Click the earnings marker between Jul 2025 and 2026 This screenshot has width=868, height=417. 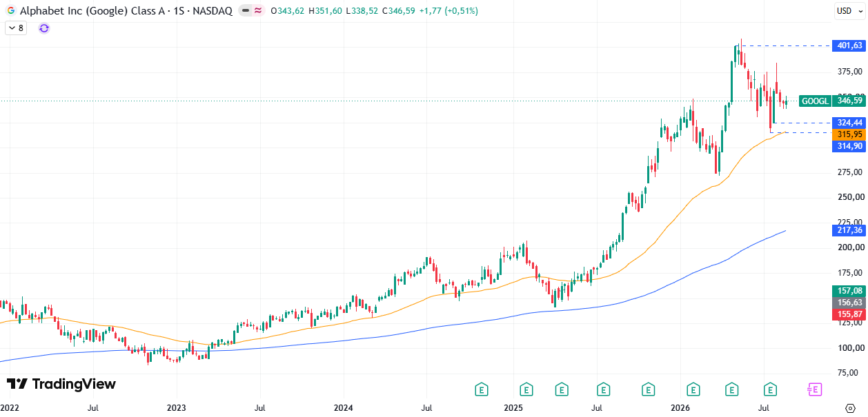(648, 390)
